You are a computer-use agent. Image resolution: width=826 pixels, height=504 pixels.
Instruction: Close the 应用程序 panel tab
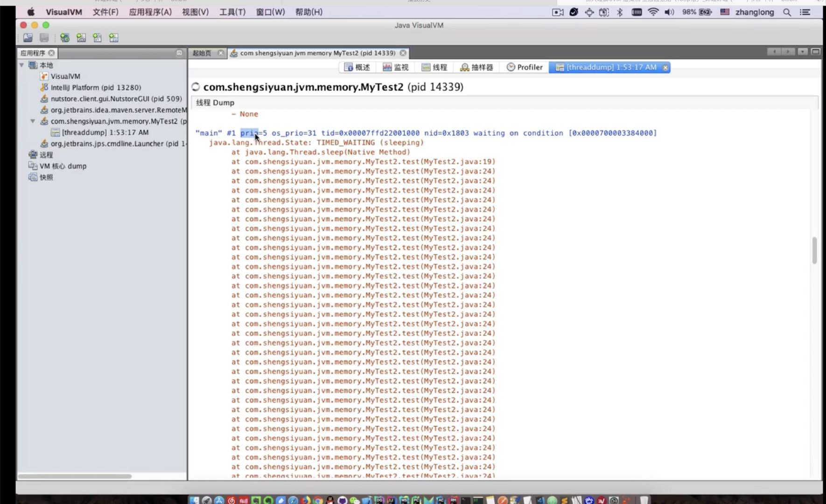coord(51,53)
